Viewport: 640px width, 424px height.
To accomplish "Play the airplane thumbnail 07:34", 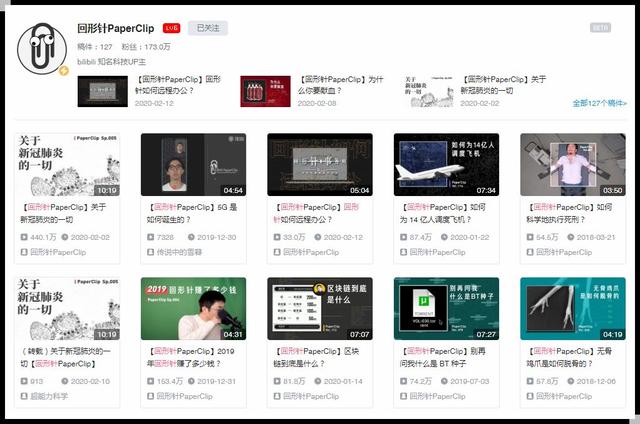I will coord(447,164).
